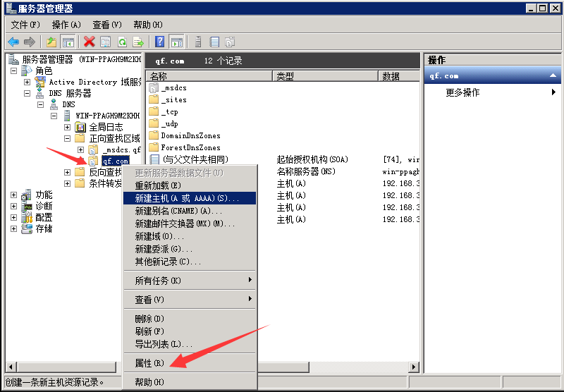Screen dimensions: 564x392
Task: Open the 查看(V) menu in menu bar
Action: coord(107,25)
